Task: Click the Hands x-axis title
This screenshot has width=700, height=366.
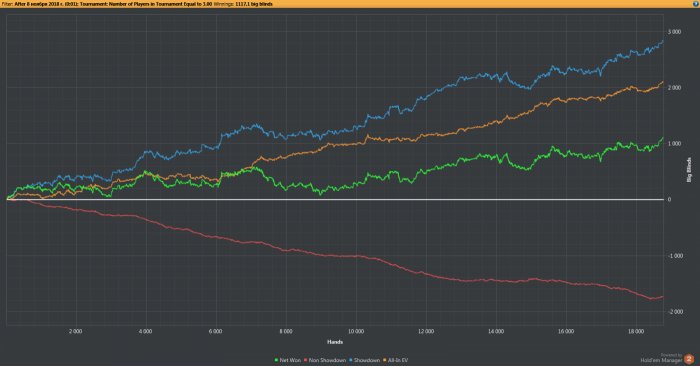Action: (x=335, y=342)
